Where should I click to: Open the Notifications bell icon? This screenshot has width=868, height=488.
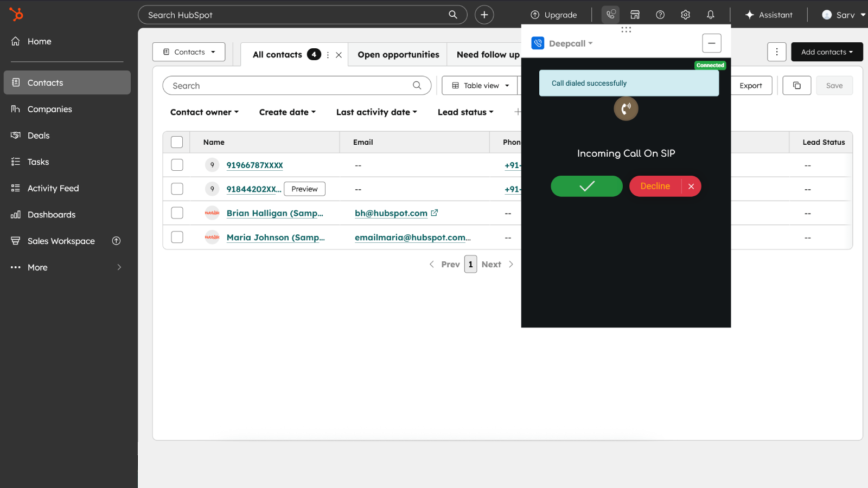[x=711, y=15]
